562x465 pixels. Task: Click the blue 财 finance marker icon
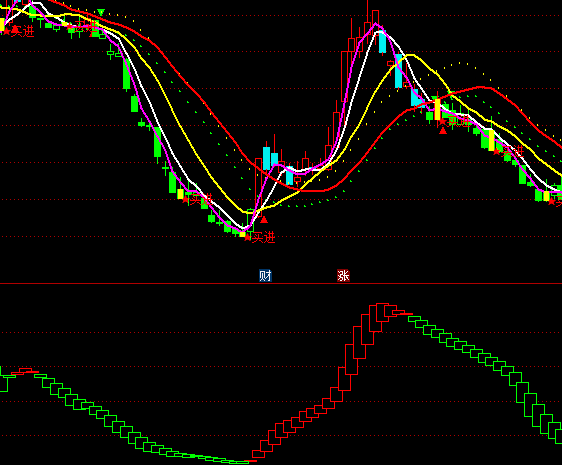coord(265,276)
